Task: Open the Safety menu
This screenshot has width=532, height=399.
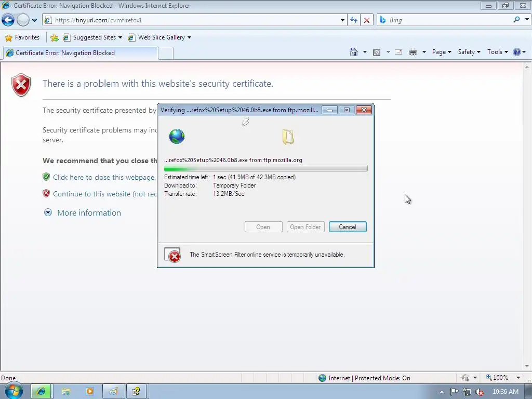Action: 469,52
